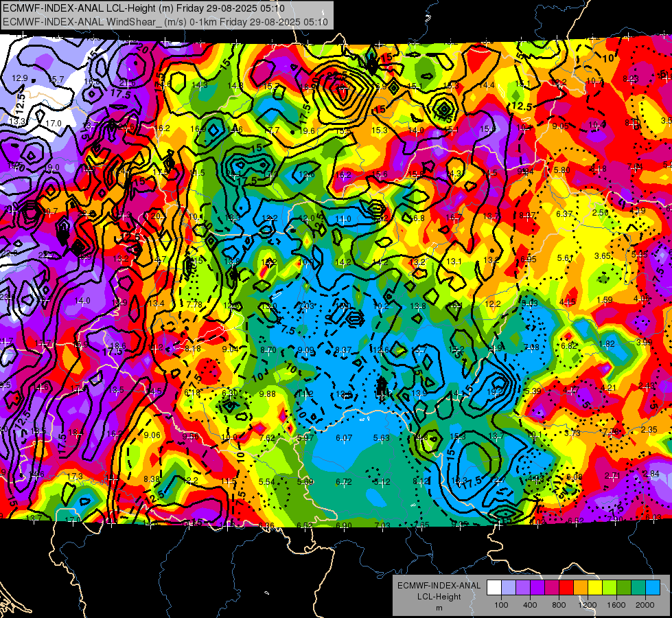Click the grid value '5.97'
This screenshot has width=672, height=618.
(305, 438)
